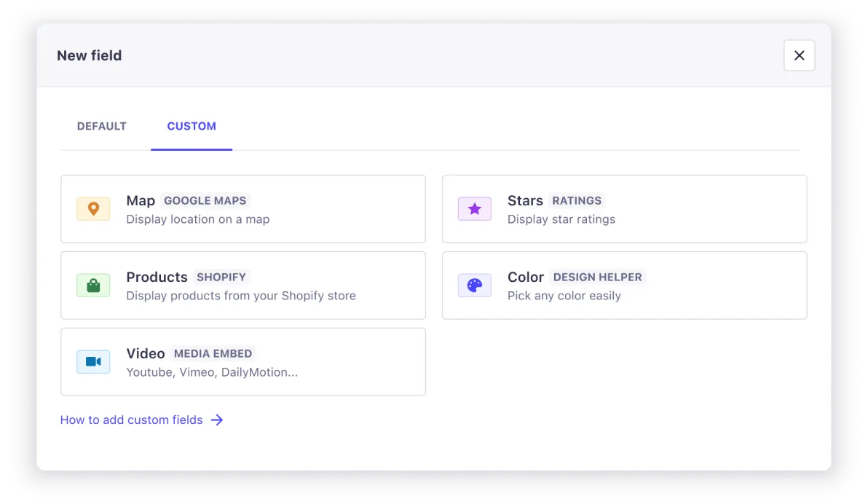Select the Color design helper field
868x504 pixels.
point(624,285)
